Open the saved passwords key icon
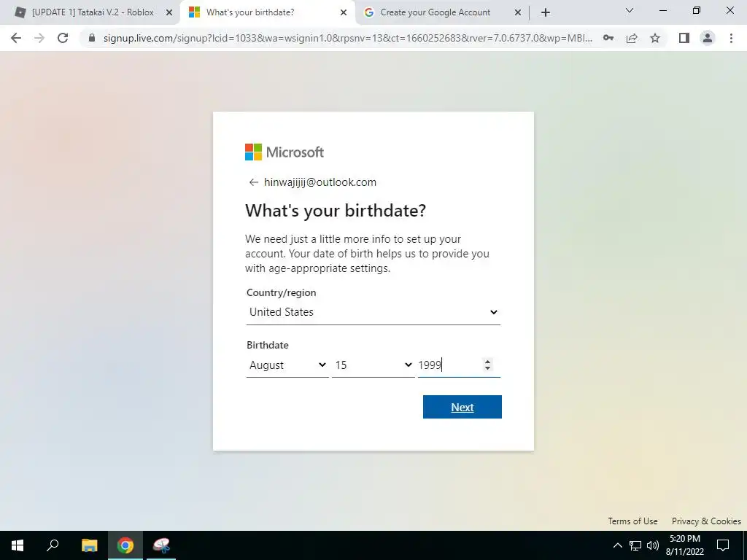 (608, 38)
